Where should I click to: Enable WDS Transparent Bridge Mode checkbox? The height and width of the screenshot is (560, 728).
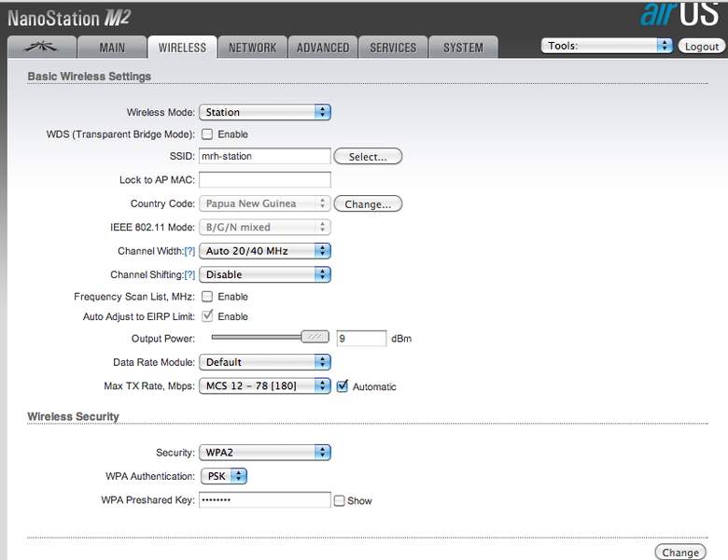pos(207,134)
